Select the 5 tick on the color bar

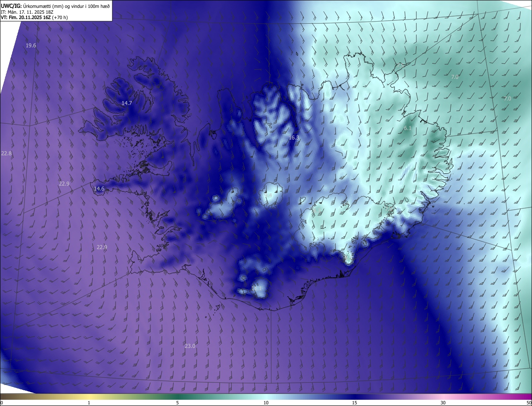(177, 403)
